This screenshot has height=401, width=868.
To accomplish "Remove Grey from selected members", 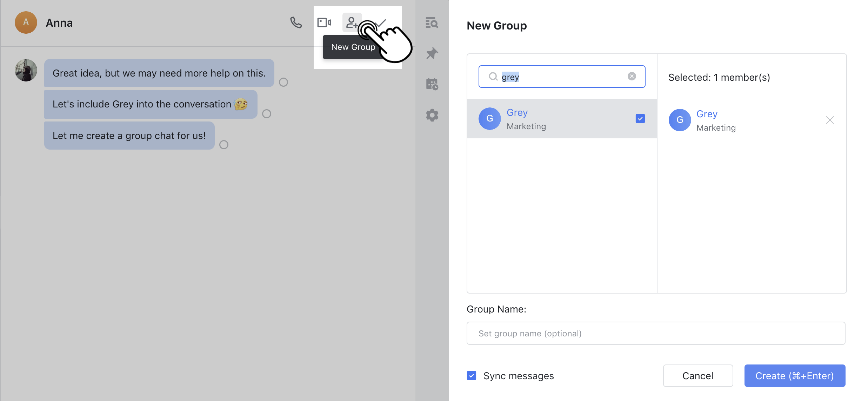I will 830,120.
